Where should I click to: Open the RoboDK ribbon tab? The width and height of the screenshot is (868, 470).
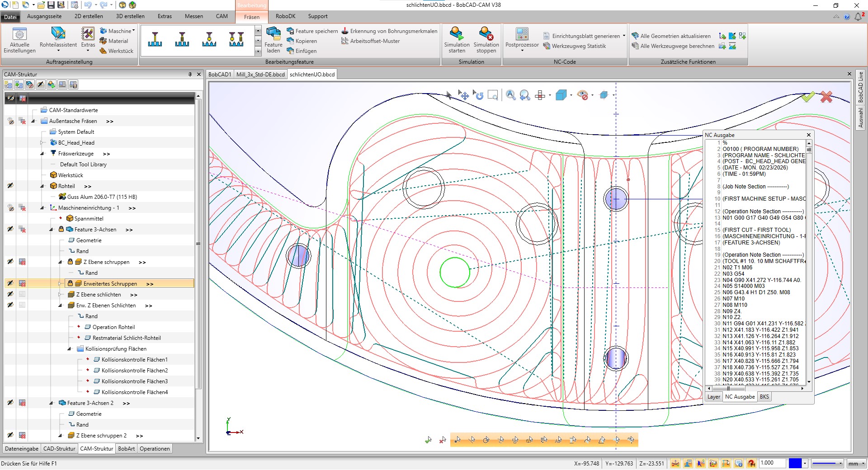click(x=286, y=16)
